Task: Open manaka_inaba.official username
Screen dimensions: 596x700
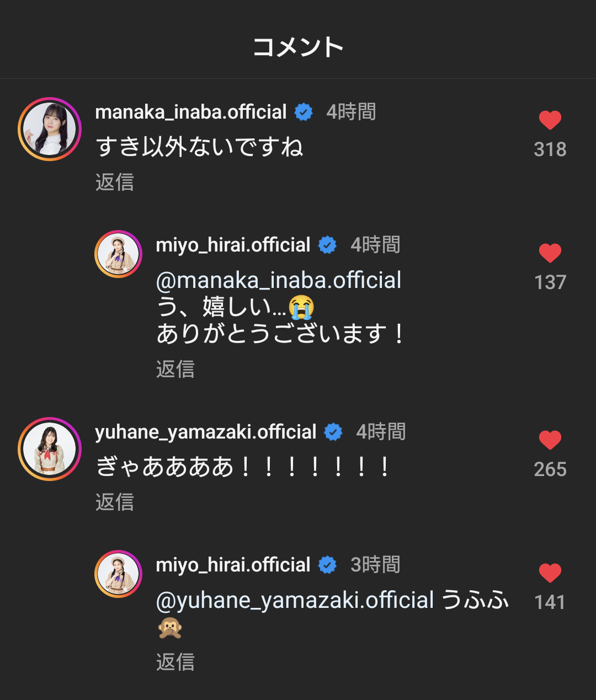Action: [191, 112]
